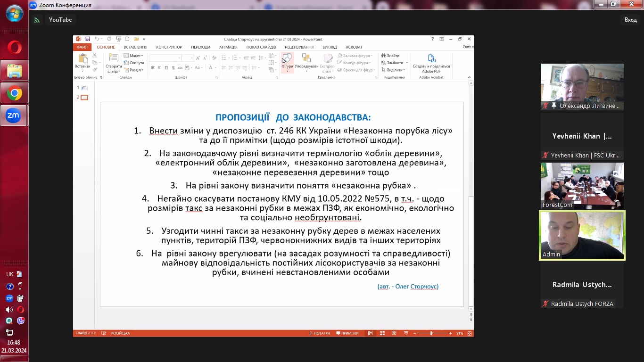This screenshot has height=362, width=644.
Task: Select slide 1 thumbnail in slide panel
Action: click(x=84, y=88)
